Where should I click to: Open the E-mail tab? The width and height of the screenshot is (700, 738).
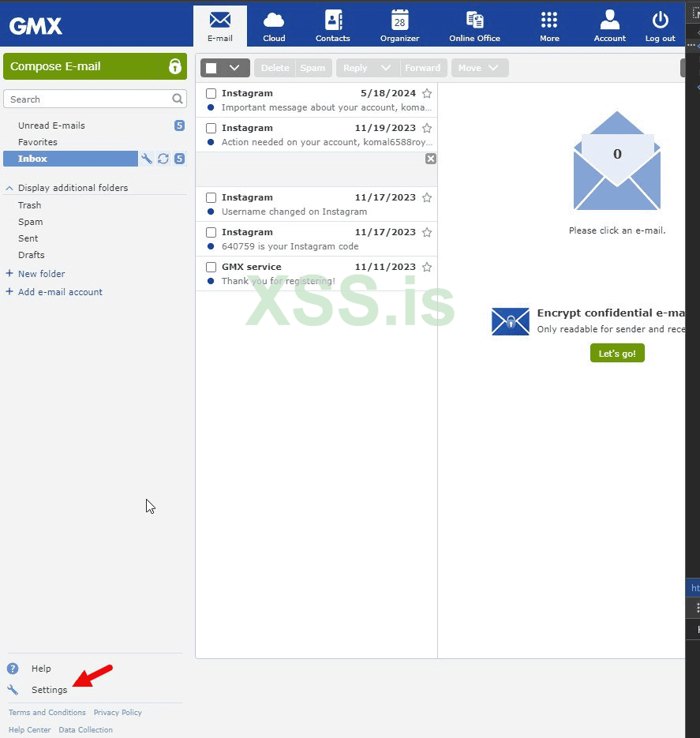tap(219, 26)
